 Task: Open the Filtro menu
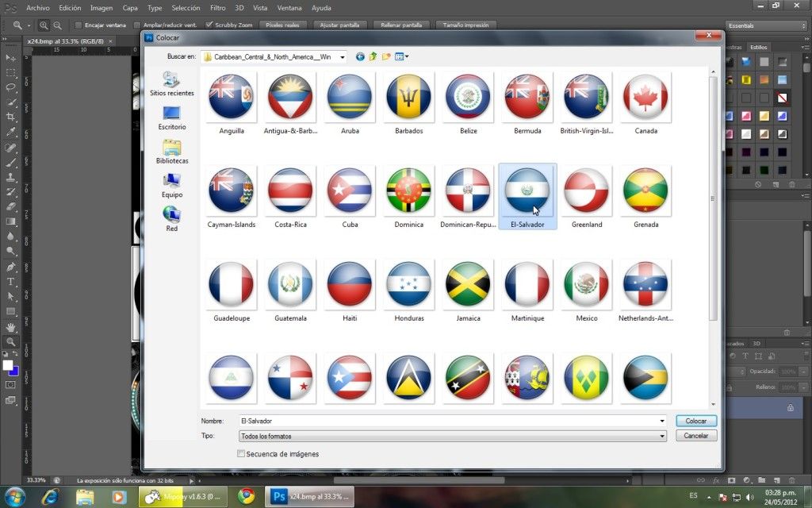pos(217,8)
